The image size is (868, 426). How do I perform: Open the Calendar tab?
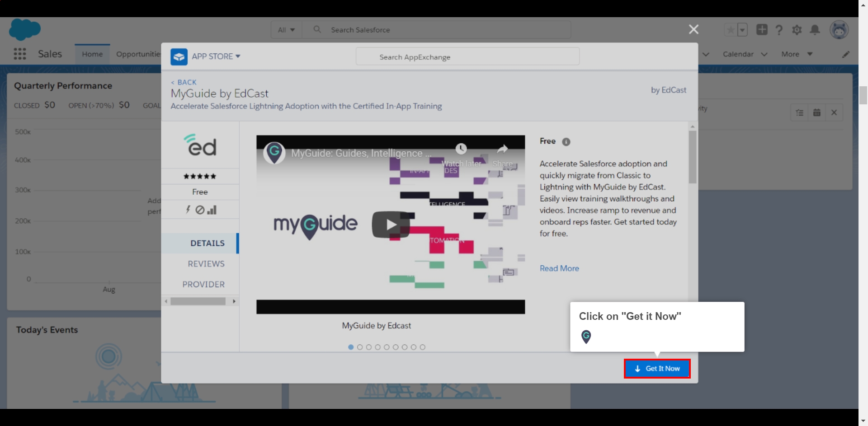[x=738, y=54]
